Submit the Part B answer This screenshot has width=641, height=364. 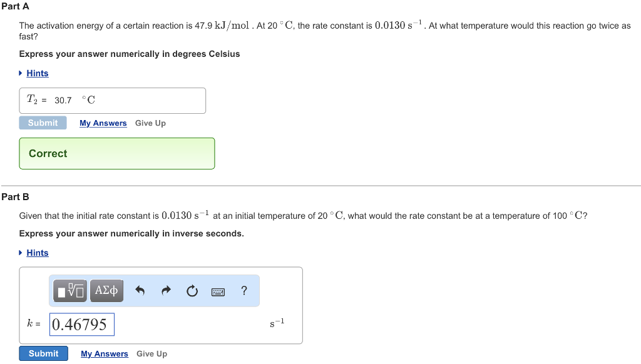[43, 353]
